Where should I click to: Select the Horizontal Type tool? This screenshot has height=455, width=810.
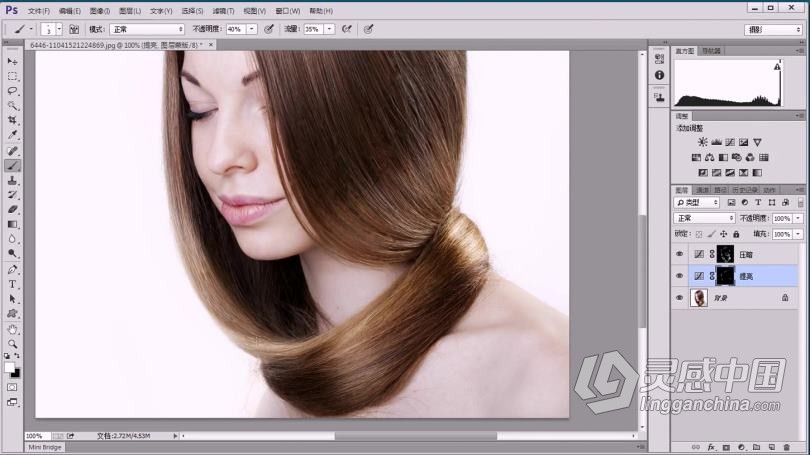[12, 285]
